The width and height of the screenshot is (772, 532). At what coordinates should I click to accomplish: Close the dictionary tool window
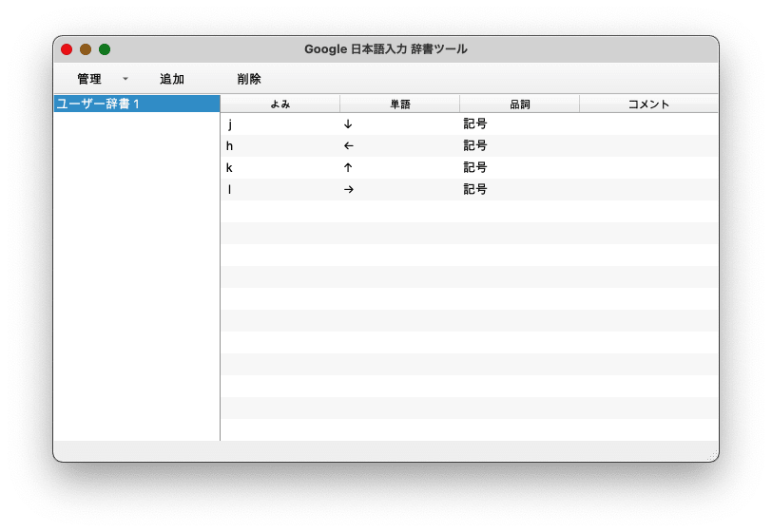point(67,49)
